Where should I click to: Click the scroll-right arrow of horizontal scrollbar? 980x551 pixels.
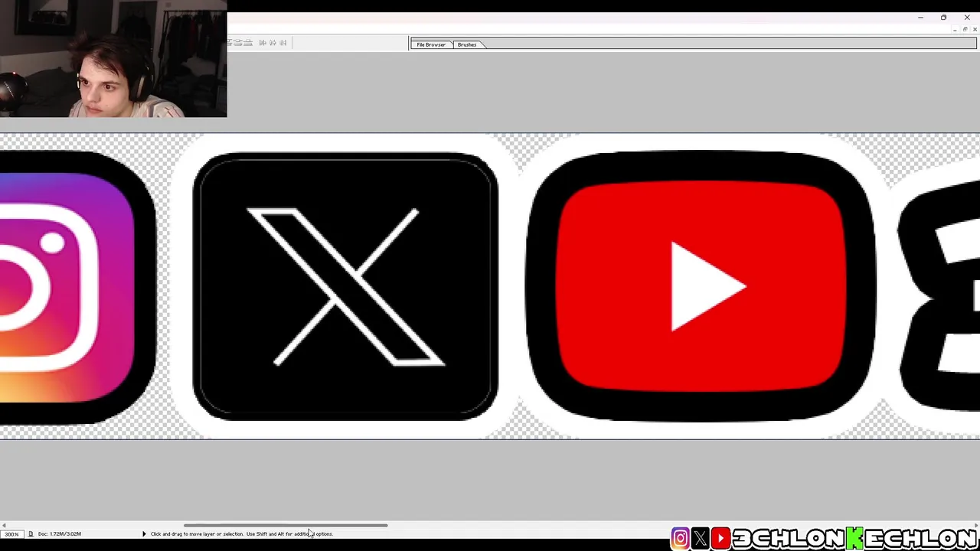975,526
